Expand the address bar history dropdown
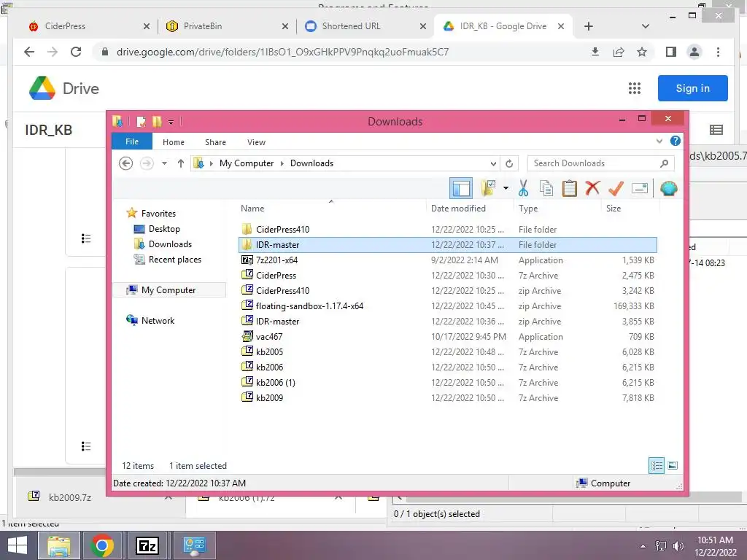Image resolution: width=747 pixels, height=560 pixels. (493, 163)
